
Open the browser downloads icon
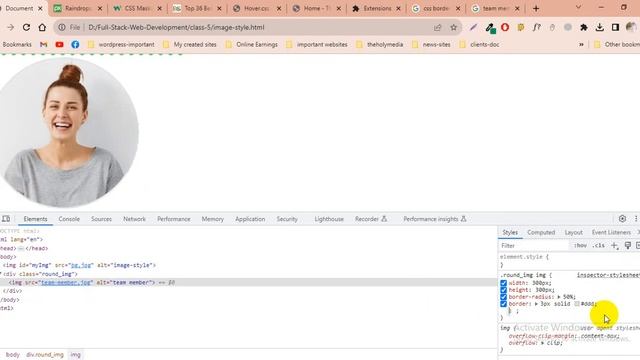point(600,27)
